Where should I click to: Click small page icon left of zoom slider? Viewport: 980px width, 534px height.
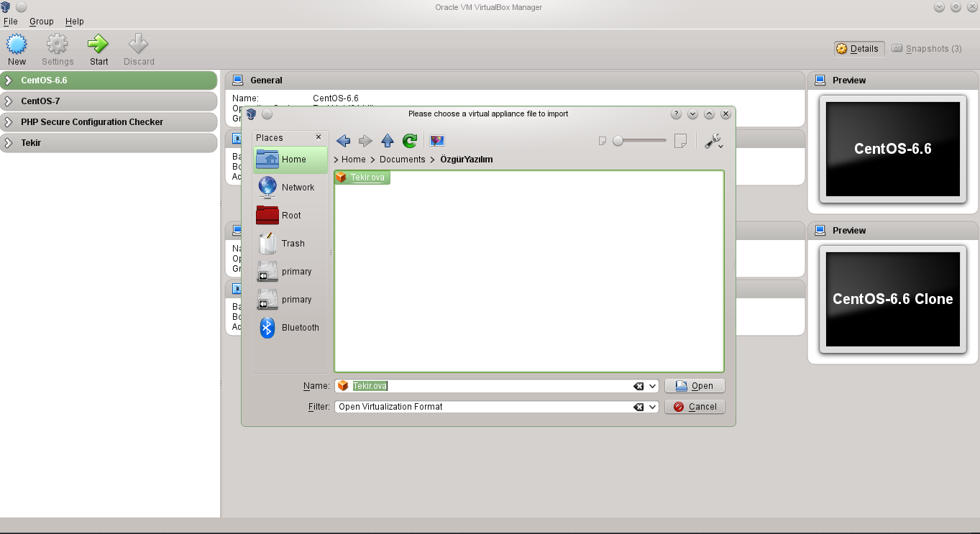(603, 141)
